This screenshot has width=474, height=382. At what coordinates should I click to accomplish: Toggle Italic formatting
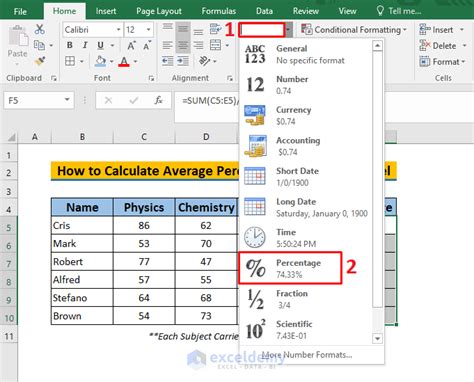85,45
